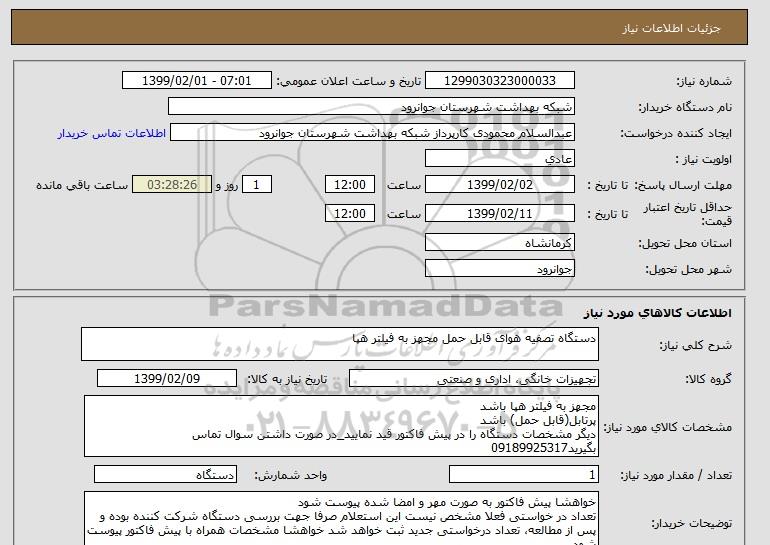
Task: Click label مشخصات کالای مورد نیاز
Action: pos(668,427)
